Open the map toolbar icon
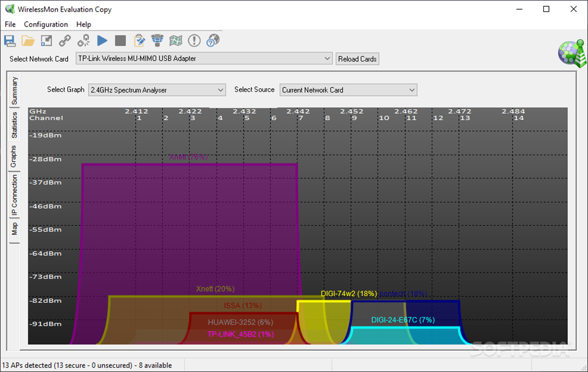The height and width of the screenshot is (372, 588). (x=176, y=41)
